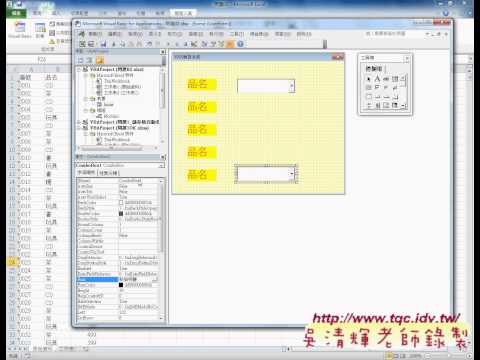Image resolution: width=480 pixels, height=360 pixels.
Task: Click the Macros button in Excel ribbon
Action: tap(40, 30)
